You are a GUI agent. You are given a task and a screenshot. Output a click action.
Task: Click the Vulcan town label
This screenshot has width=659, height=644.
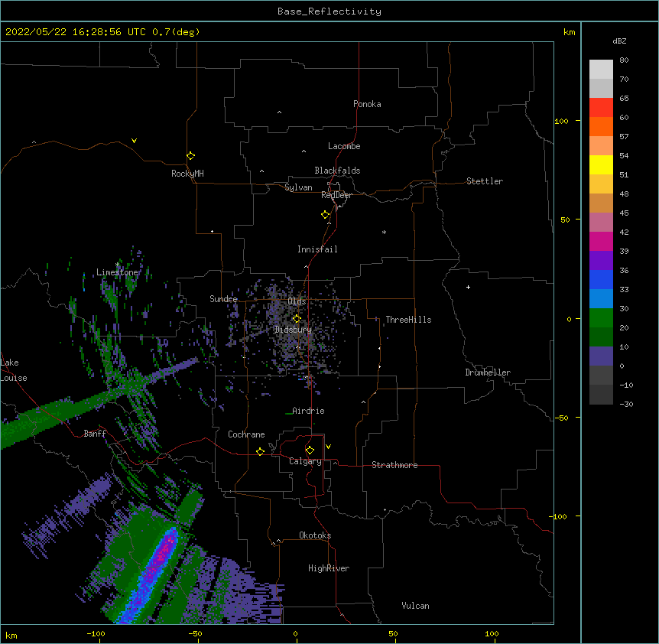coord(415,606)
